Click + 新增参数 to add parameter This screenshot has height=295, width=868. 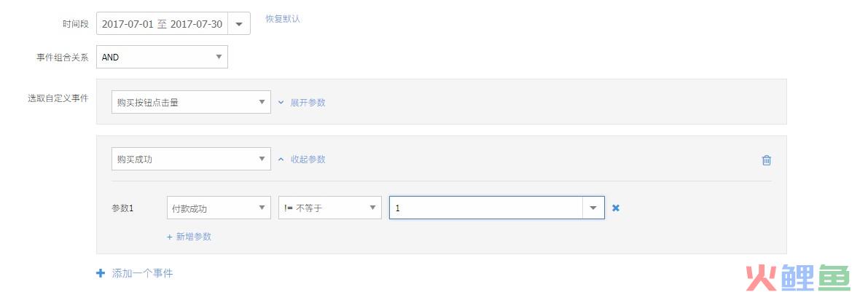[x=189, y=236]
